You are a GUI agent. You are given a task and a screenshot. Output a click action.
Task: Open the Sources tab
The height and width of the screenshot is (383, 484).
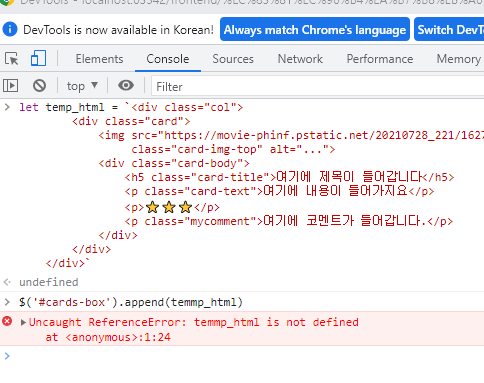tap(233, 59)
